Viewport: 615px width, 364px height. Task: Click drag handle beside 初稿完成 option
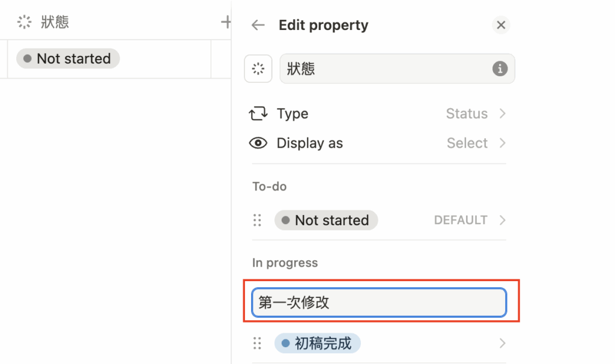[258, 344]
